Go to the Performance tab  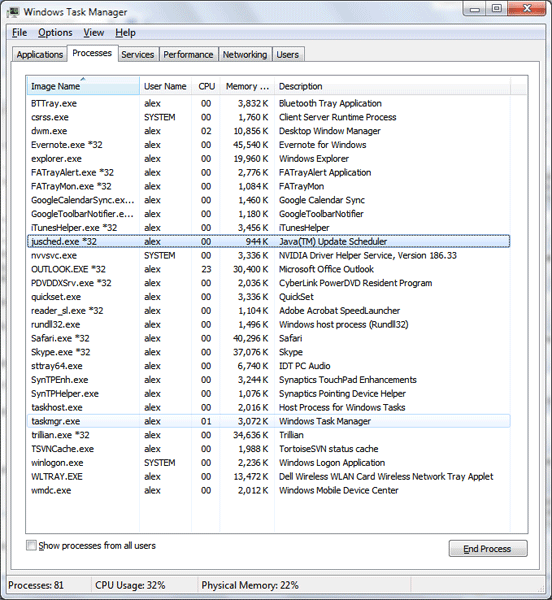pyautogui.click(x=188, y=55)
